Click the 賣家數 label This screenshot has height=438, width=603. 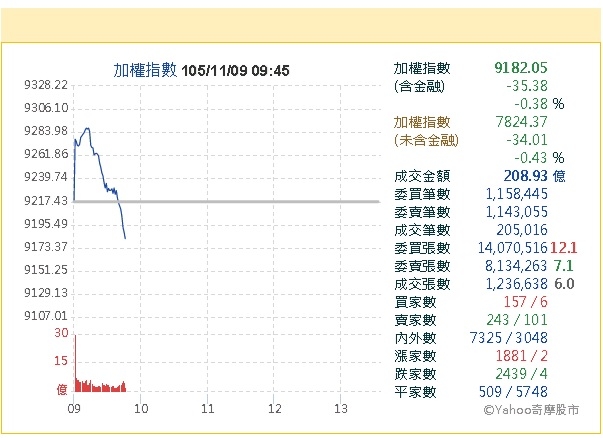(415, 320)
